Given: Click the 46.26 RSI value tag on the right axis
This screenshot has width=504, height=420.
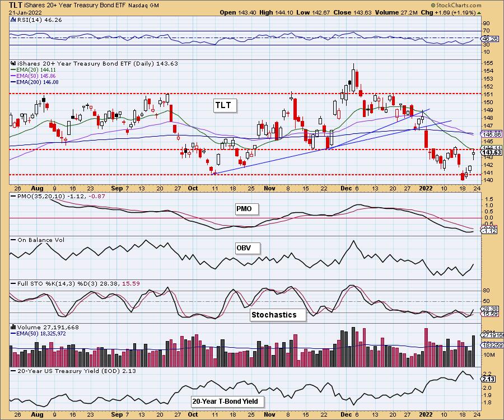Looking at the screenshot, I should click(491, 39).
